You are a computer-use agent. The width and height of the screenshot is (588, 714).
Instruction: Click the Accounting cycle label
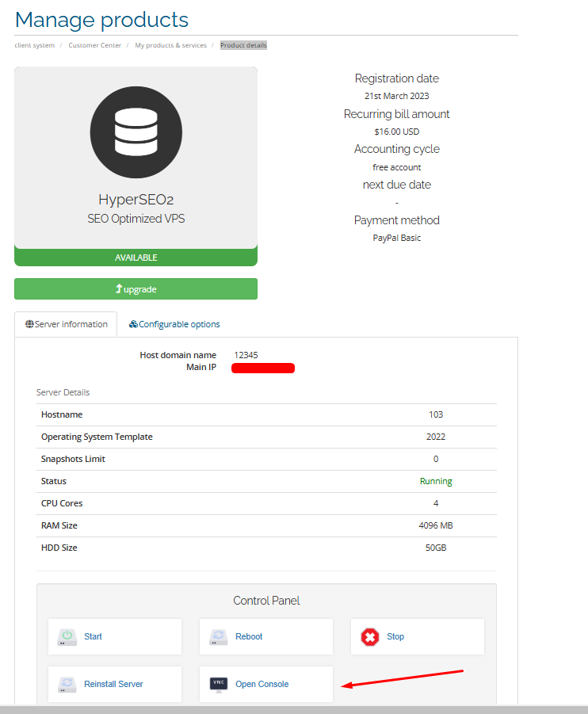(x=397, y=149)
